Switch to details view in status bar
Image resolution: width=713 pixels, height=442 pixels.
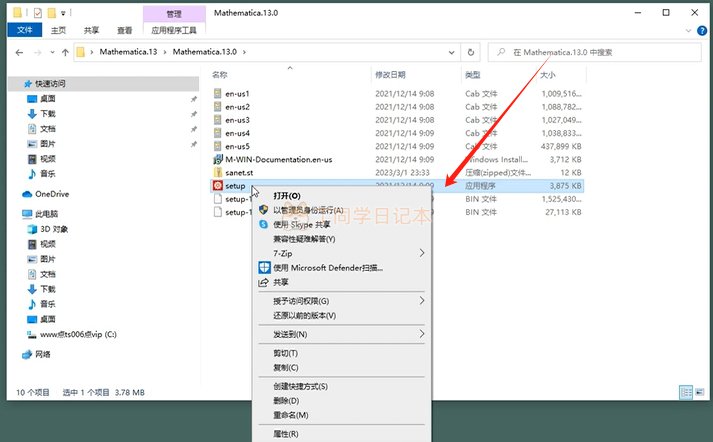point(684,391)
